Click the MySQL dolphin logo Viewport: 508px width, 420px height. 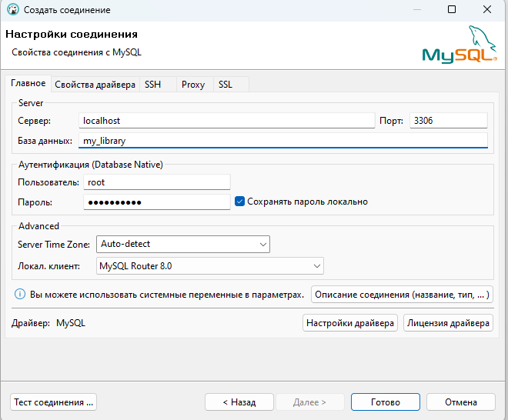(460, 45)
